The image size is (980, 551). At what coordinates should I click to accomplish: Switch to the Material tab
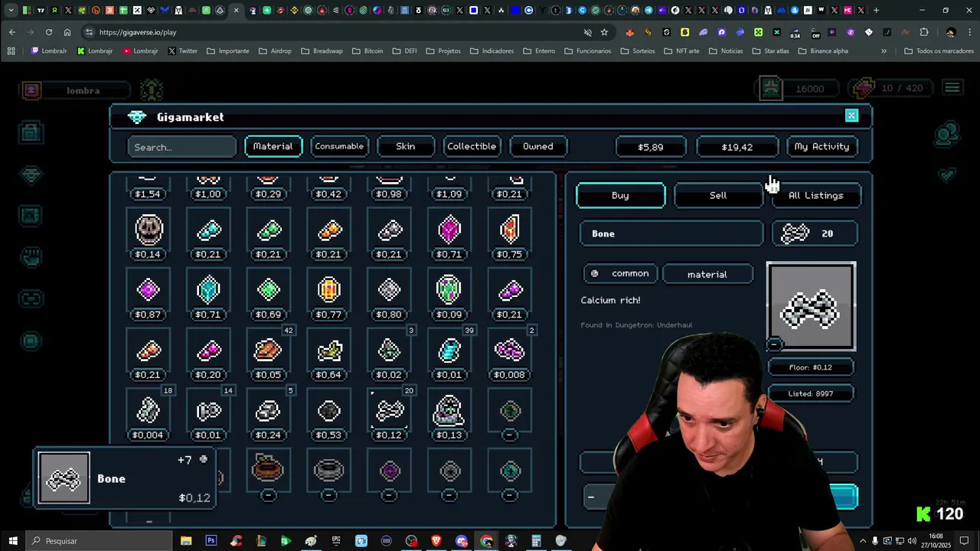[x=273, y=146]
